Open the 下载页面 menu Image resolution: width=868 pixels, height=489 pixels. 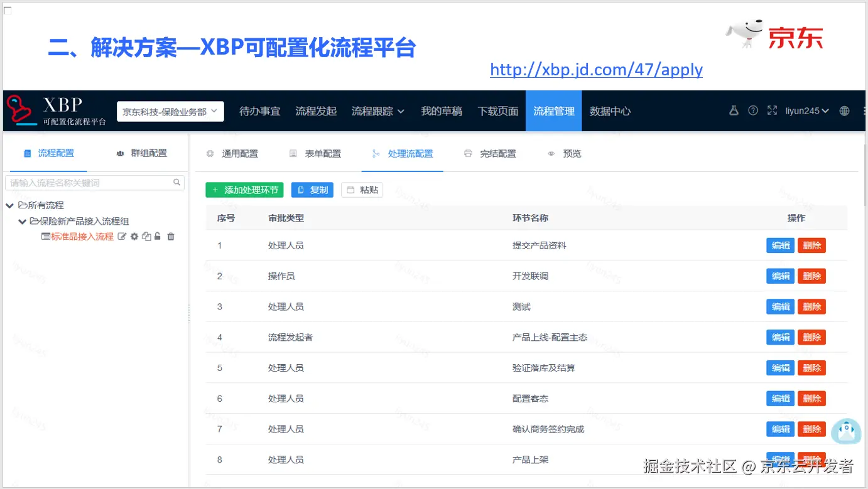tap(498, 111)
